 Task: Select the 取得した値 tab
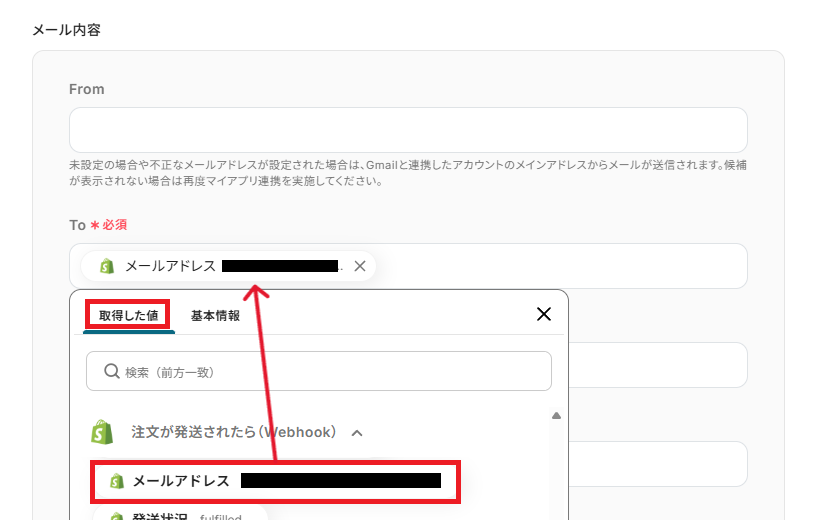point(128,315)
